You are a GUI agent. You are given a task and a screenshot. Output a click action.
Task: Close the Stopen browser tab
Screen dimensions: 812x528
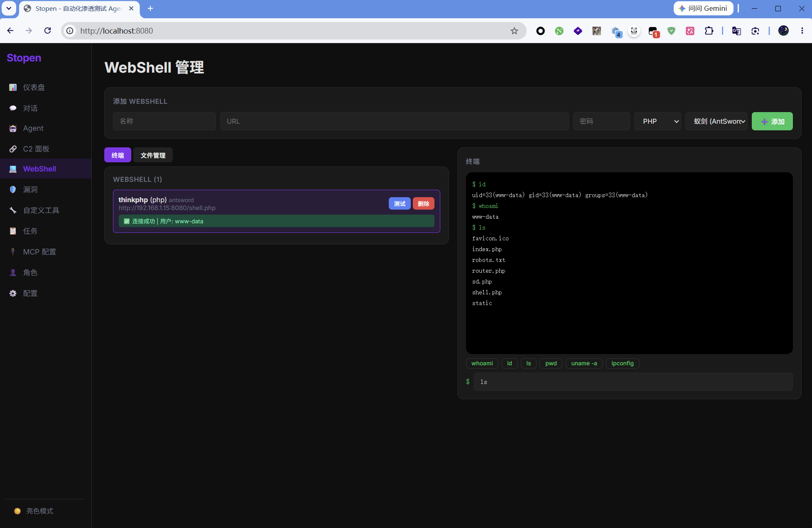click(x=131, y=8)
